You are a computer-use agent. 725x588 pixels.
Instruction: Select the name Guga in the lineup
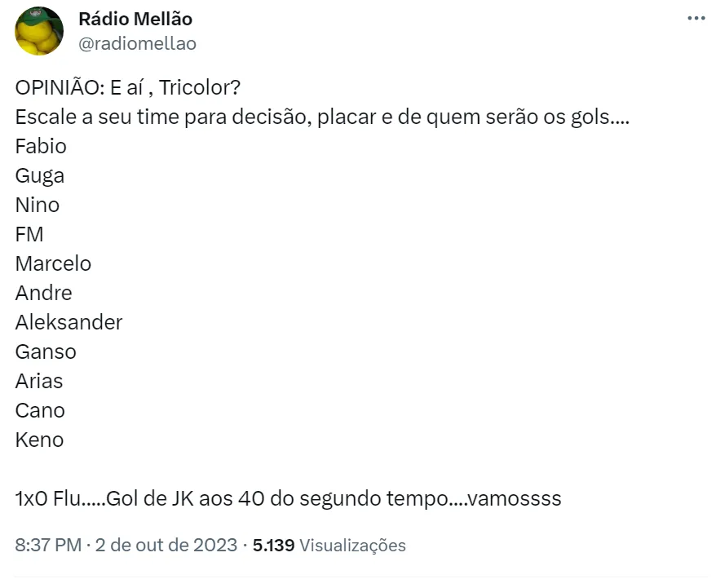[40, 176]
